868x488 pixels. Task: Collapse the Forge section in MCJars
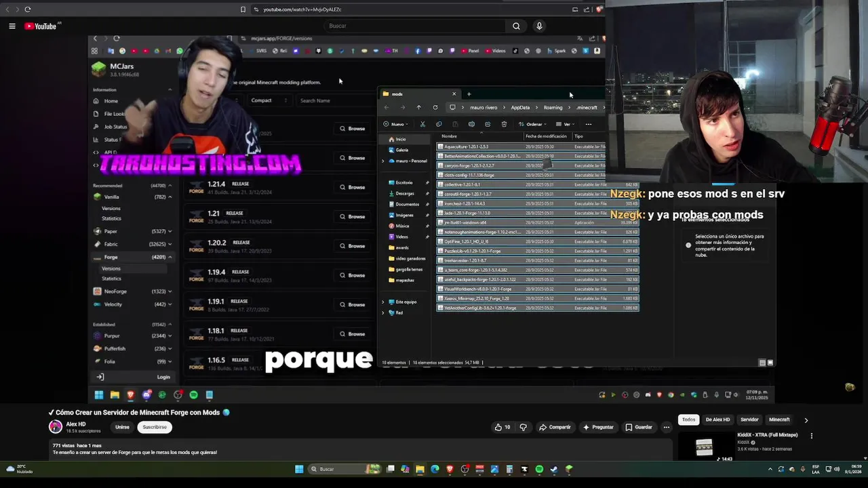[170, 257]
